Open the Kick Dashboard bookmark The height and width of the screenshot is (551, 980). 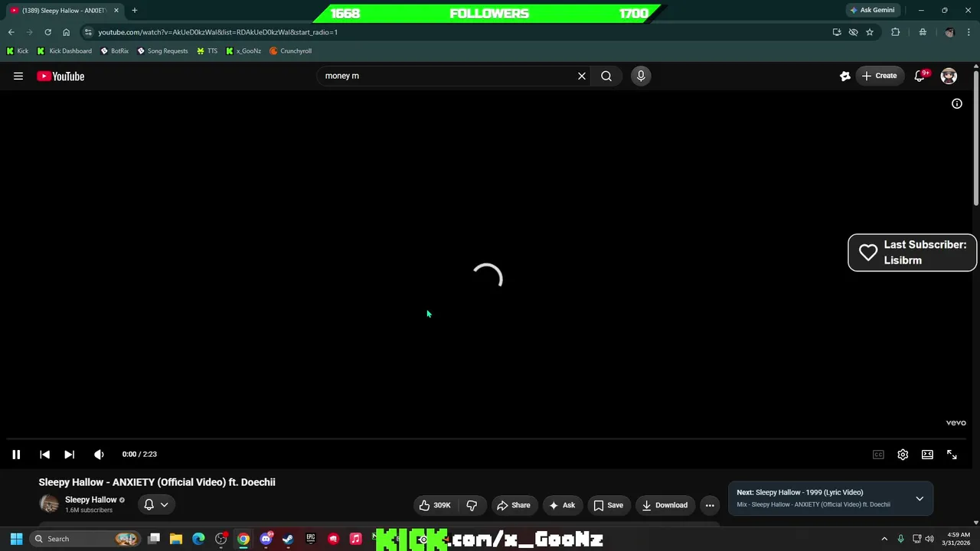[64, 51]
